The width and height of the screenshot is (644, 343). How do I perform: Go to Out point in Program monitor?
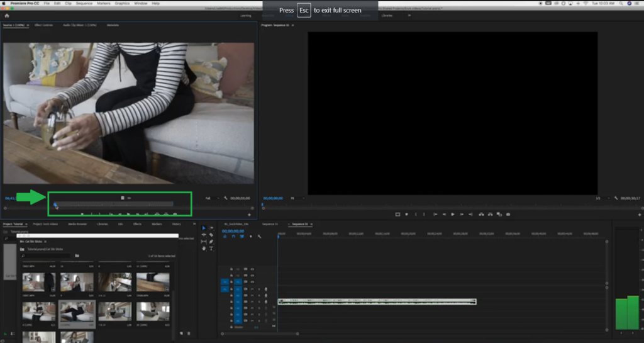click(x=470, y=215)
